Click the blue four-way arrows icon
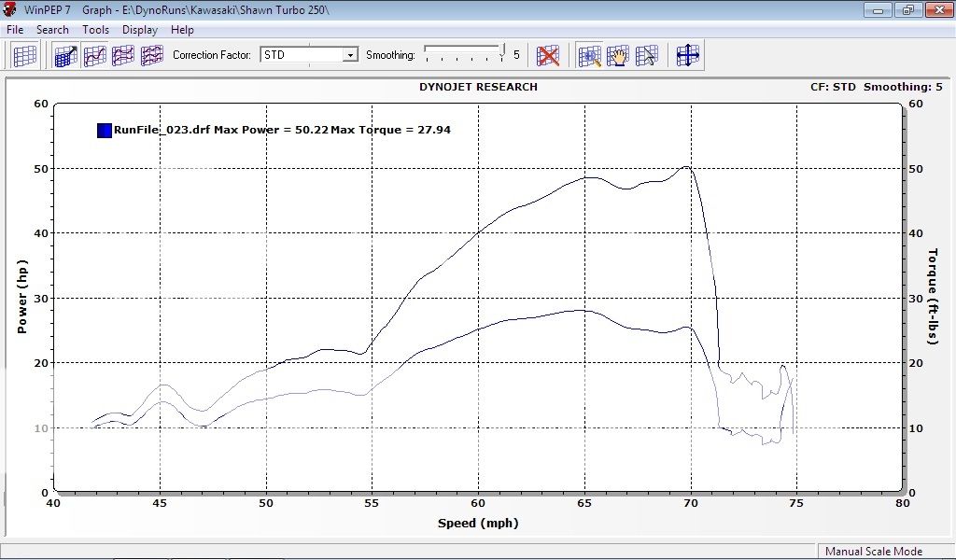 [x=688, y=55]
